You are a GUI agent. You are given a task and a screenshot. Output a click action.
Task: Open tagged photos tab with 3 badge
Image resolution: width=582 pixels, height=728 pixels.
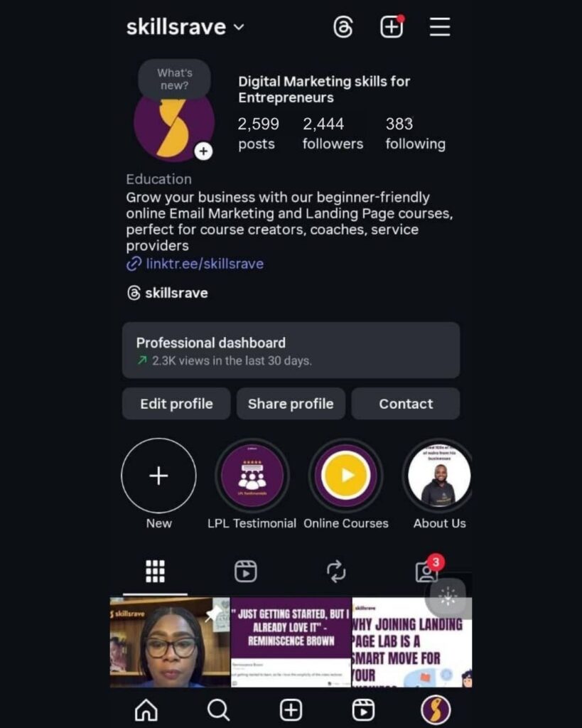(426, 571)
